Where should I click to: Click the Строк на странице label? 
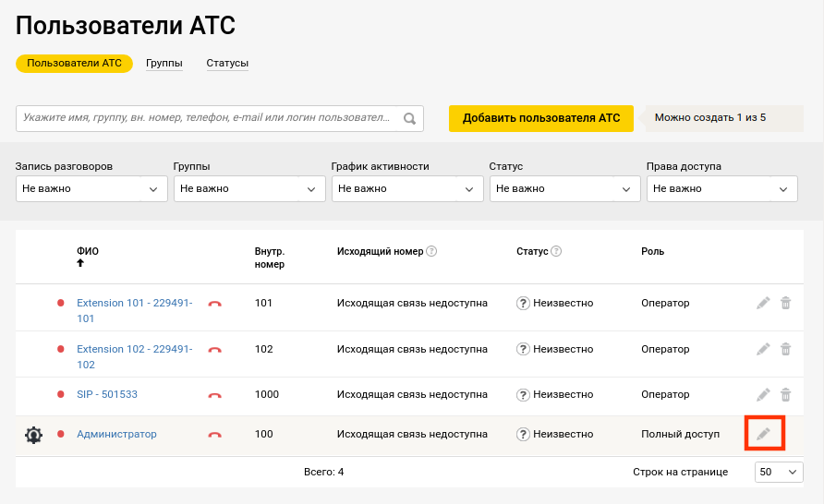click(680, 472)
